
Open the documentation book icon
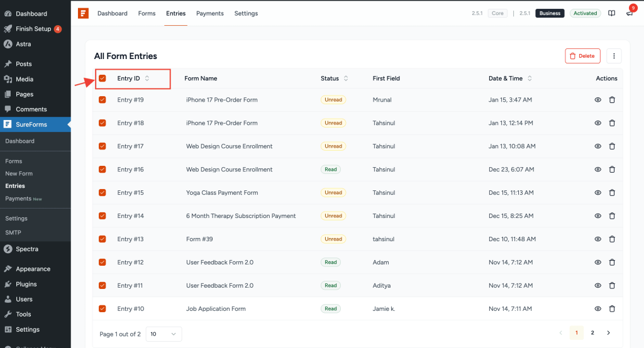pos(611,13)
